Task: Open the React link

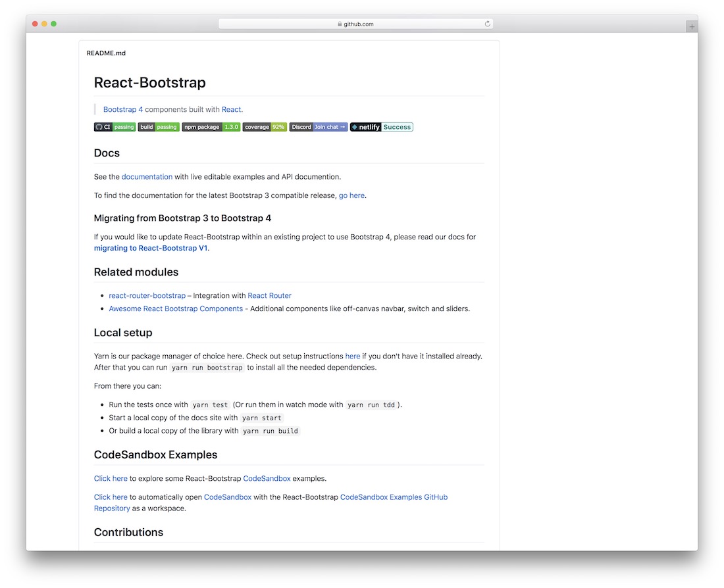Action: (231, 109)
